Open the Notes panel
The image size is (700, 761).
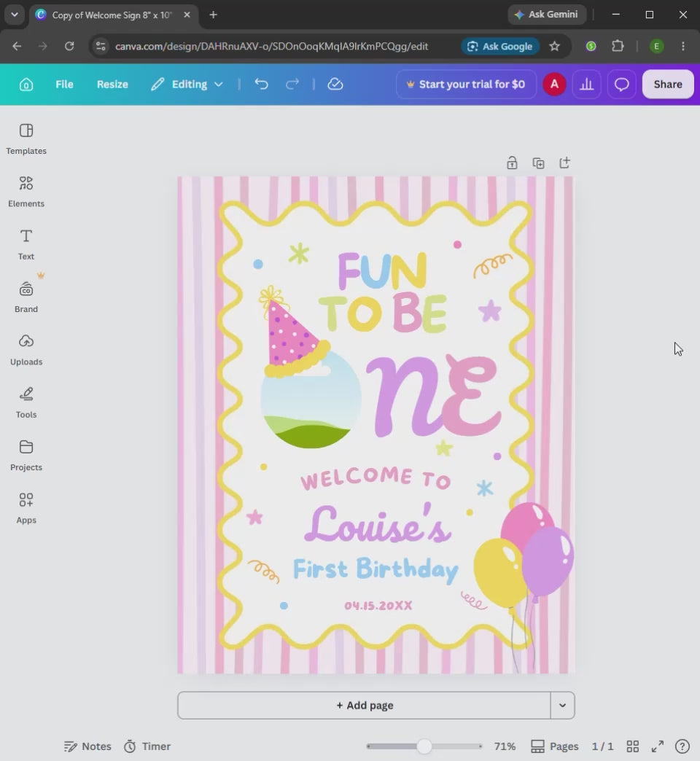(87, 746)
